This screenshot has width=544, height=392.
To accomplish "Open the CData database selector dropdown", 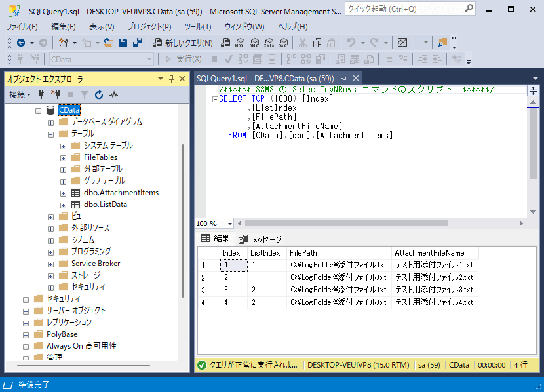I will [148, 59].
